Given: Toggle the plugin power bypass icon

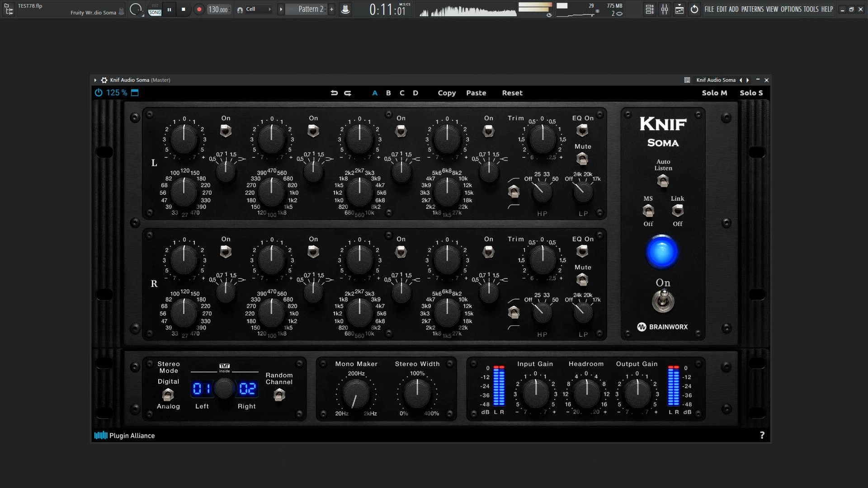Looking at the screenshot, I should click(x=99, y=93).
